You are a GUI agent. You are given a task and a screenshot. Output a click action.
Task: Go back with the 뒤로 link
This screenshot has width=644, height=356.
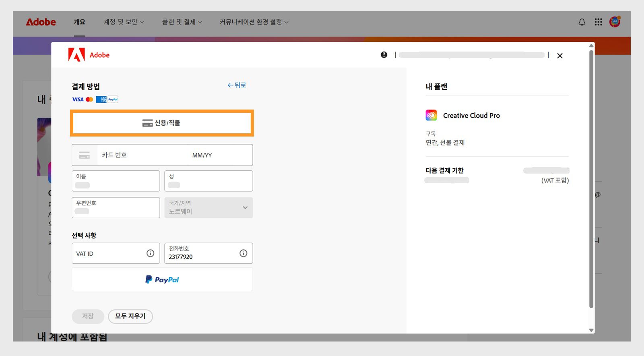point(237,85)
